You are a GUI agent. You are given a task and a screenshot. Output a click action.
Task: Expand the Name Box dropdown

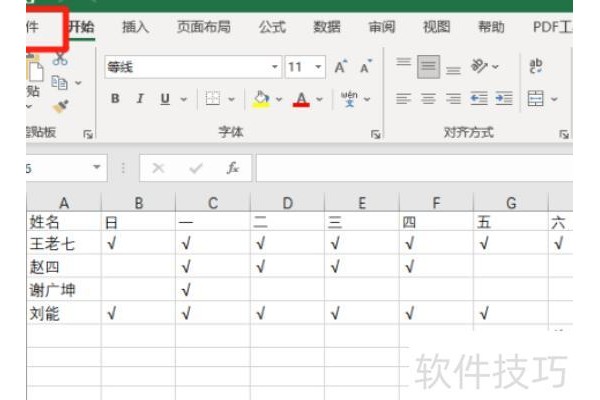(97, 167)
